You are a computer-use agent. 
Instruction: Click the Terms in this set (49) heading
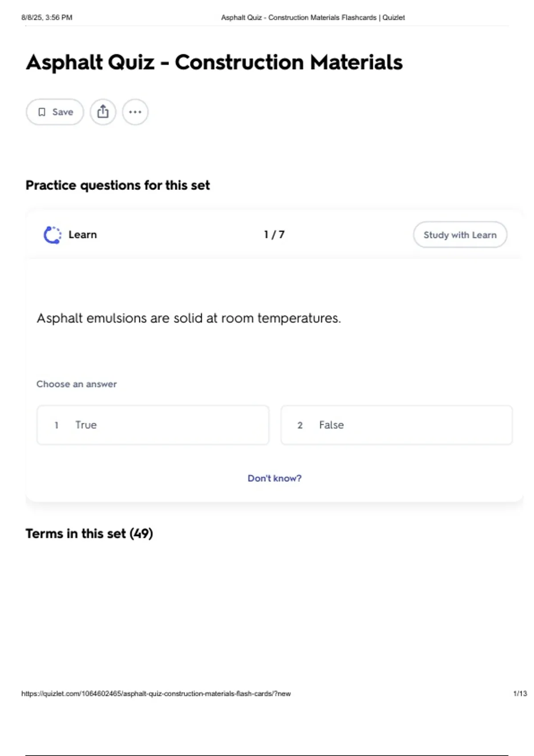click(x=89, y=533)
